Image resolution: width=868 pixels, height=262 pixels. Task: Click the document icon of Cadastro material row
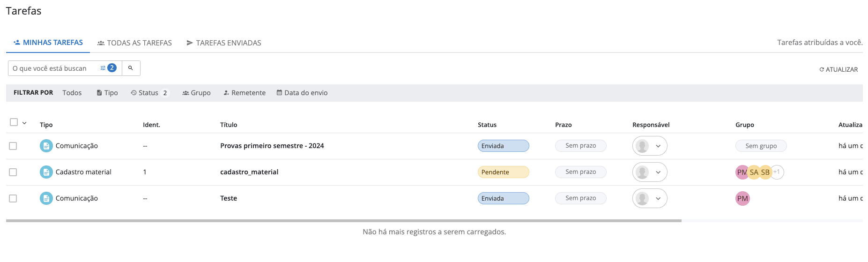[x=46, y=172]
